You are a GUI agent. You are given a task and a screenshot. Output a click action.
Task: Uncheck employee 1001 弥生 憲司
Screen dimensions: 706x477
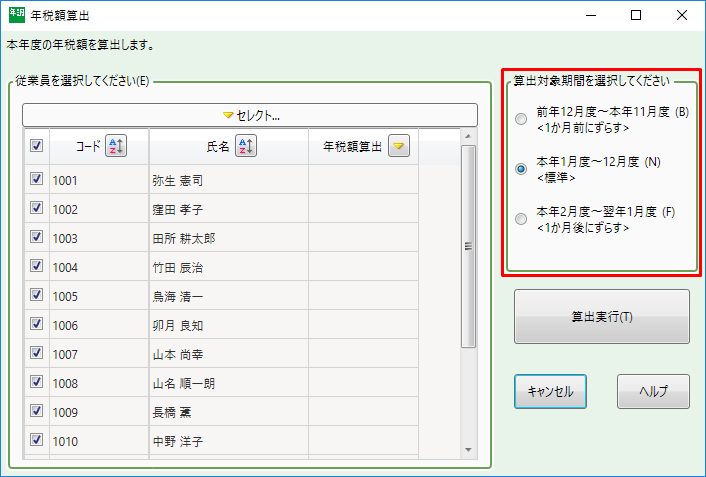[x=36, y=180]
